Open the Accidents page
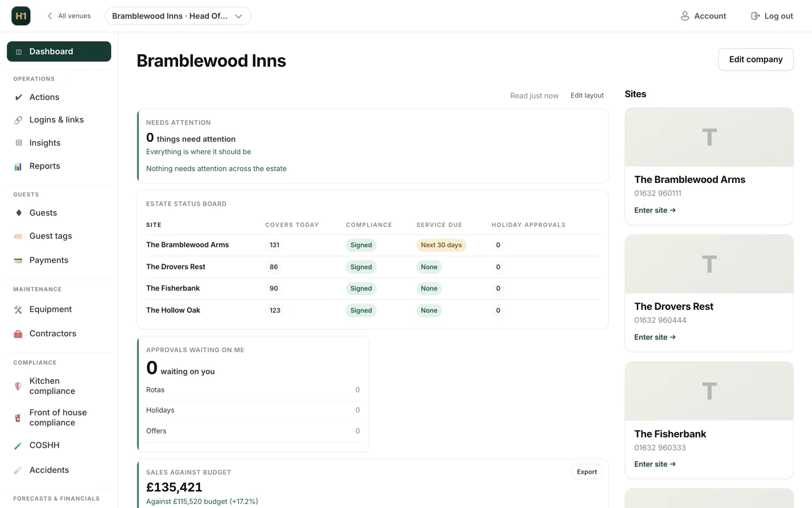Image resolution: width=812 pixels, height=508 pixels. [x=59, y=470]
